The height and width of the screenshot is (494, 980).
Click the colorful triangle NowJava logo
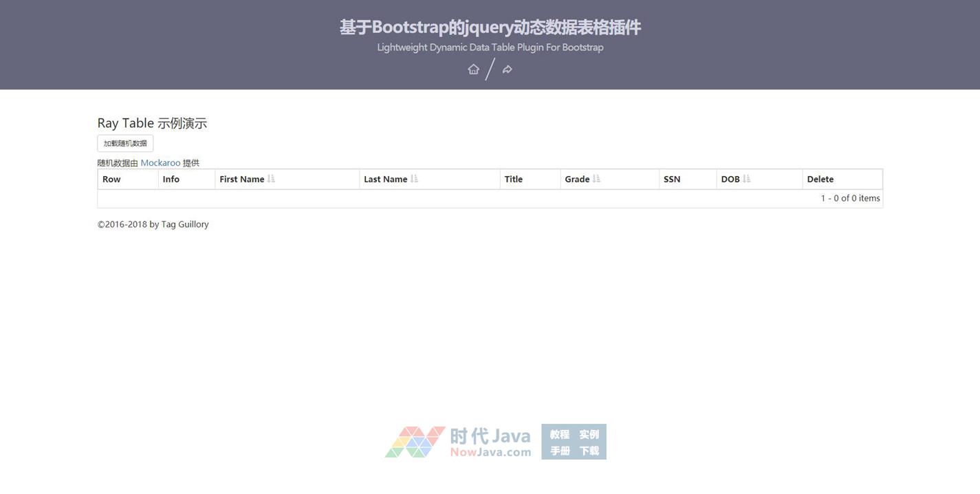[415, 442]
